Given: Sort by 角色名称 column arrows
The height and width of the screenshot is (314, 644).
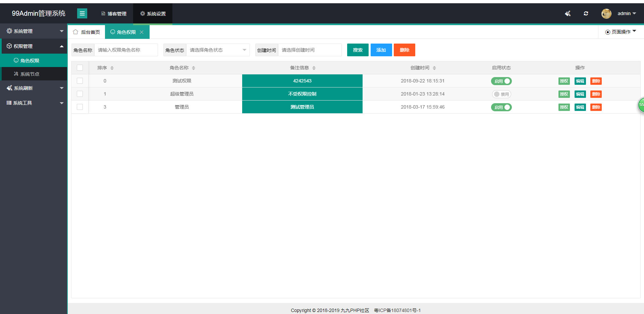Looking at the screenshot, I should tap(194, 68).
